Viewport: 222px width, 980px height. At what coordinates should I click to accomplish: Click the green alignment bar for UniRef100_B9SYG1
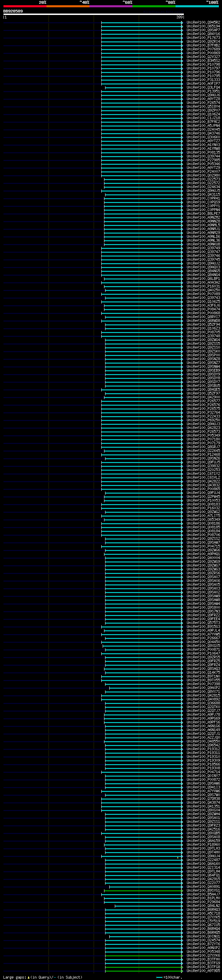pos(144,891)
